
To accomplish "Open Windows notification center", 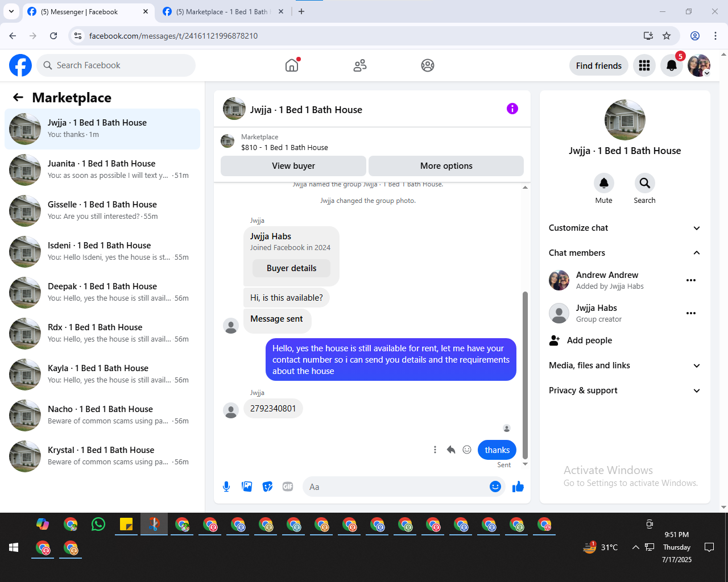I will coord(709,547).
